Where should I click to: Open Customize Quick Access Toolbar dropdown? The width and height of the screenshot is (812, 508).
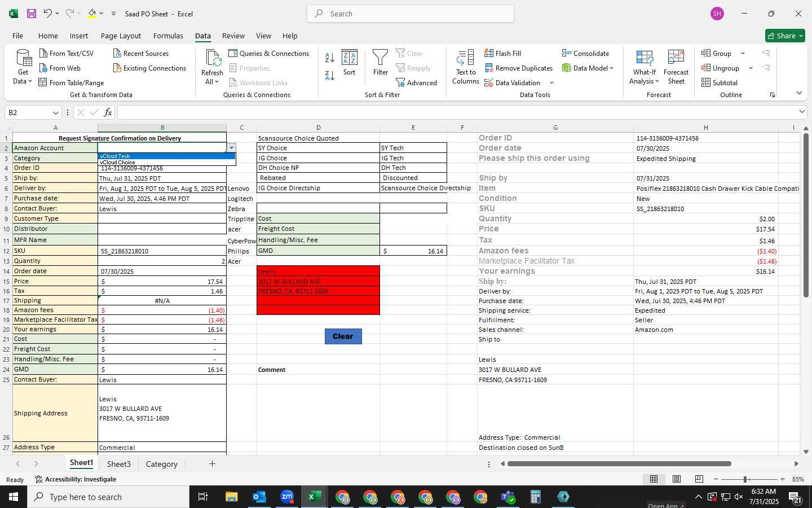click(113, 14)
